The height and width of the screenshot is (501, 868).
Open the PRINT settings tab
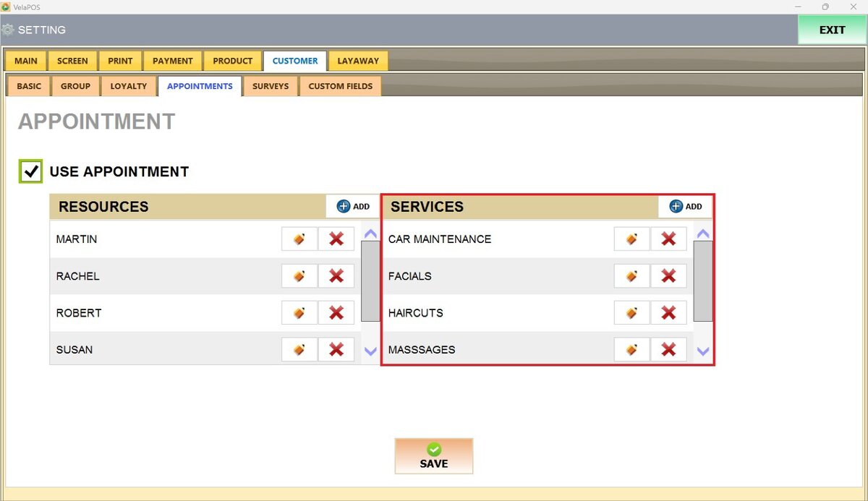[x=120, y=61]
